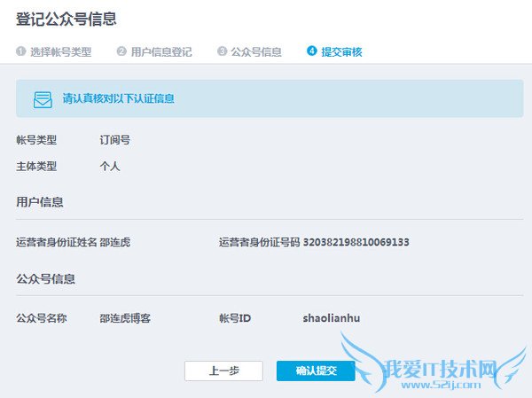Click the account ID value shaolianhu
This screenshot has width=532, height=398.
coord(332,318)
